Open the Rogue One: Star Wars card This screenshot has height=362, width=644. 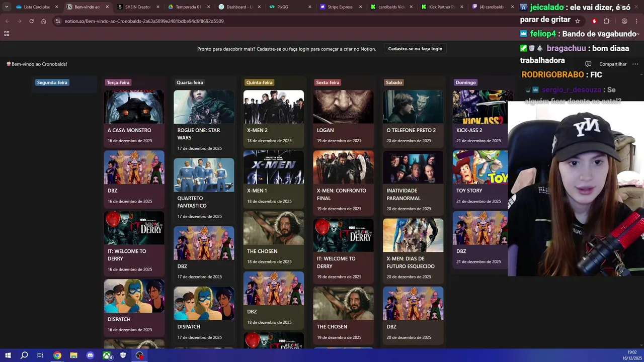[x=204, y=122]
